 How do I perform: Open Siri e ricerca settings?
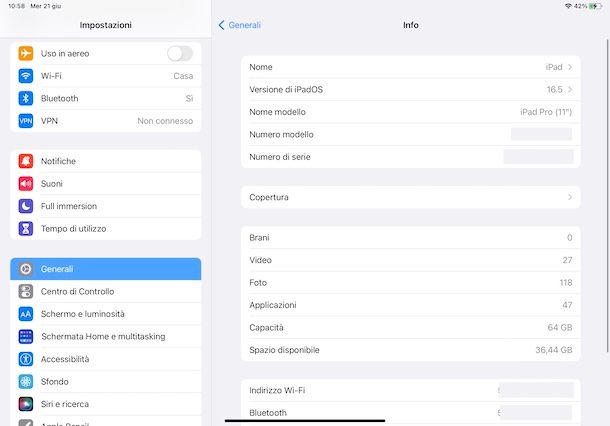click(x=106, y=404)
